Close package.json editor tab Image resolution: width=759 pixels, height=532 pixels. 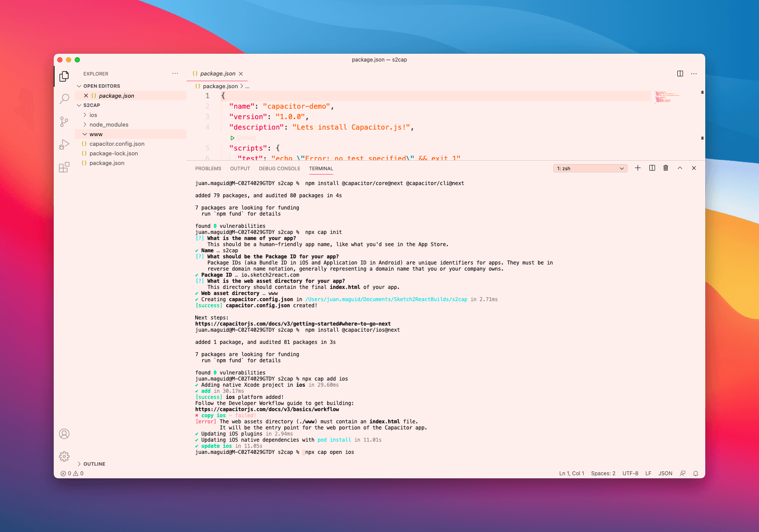pyautogui.click(x=241, y=74)
